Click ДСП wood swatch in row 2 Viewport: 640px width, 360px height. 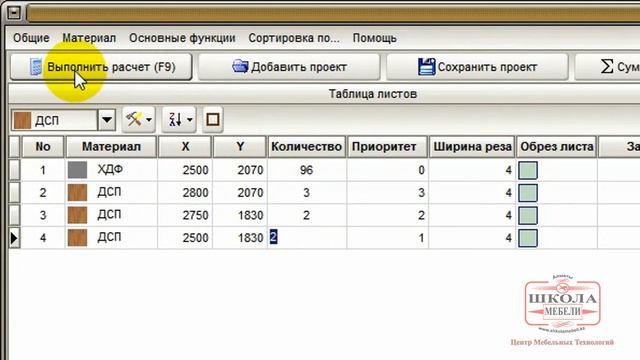77,192
